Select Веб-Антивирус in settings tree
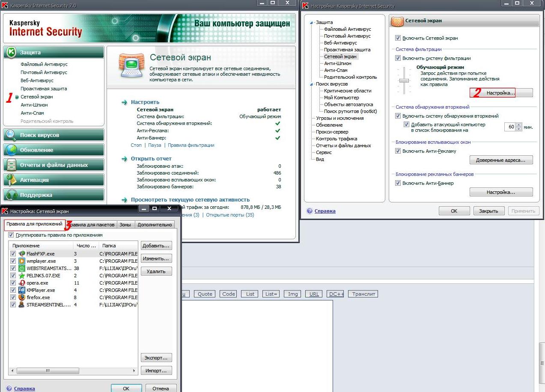Screen dimensions: 545x392 point(340,43)
